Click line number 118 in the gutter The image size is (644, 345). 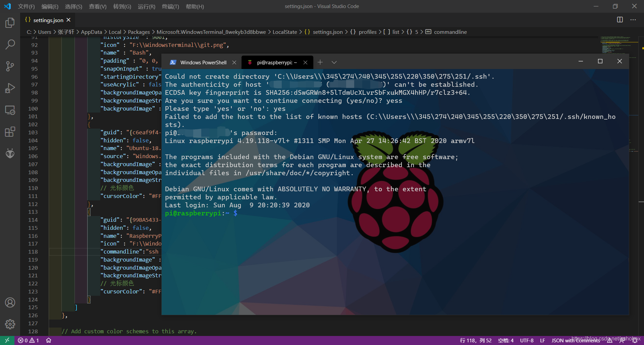click(33, 252)
